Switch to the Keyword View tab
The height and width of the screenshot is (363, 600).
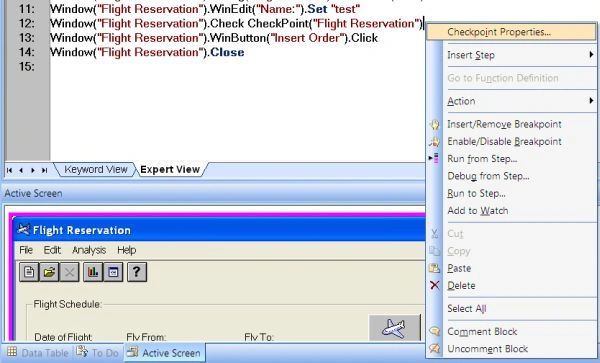(x=95, y=169)
